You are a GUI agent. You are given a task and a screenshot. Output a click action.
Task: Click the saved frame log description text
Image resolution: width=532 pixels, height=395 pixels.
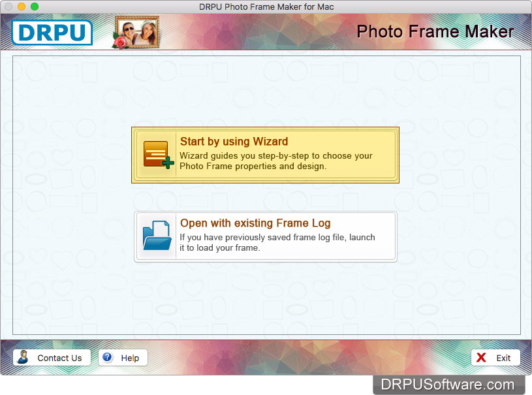277,242
